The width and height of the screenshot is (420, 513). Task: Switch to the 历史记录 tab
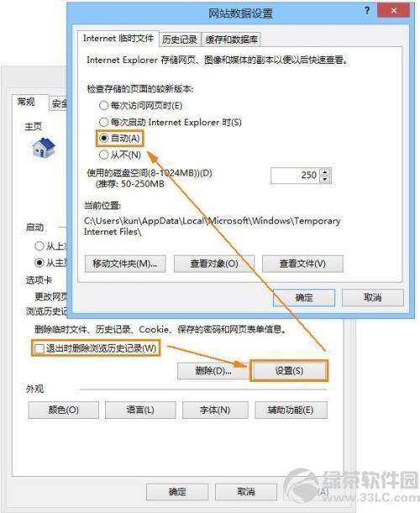[180, 40]
